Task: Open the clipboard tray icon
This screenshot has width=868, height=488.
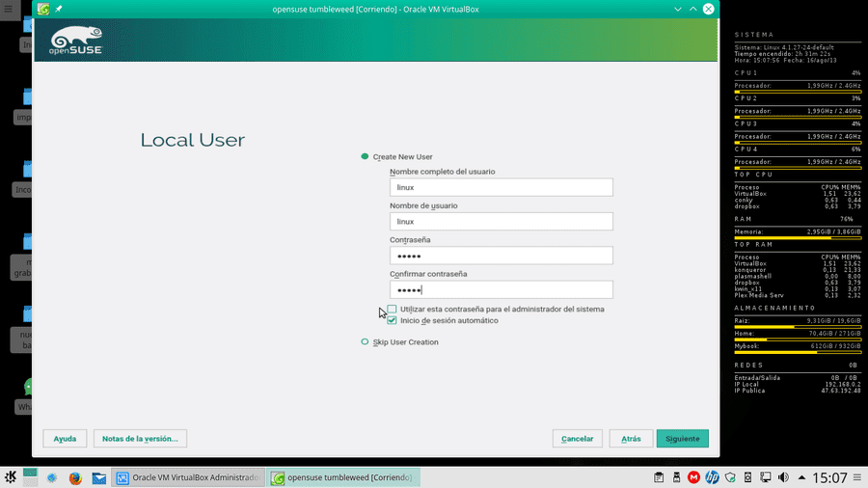Action: point(659,477)
